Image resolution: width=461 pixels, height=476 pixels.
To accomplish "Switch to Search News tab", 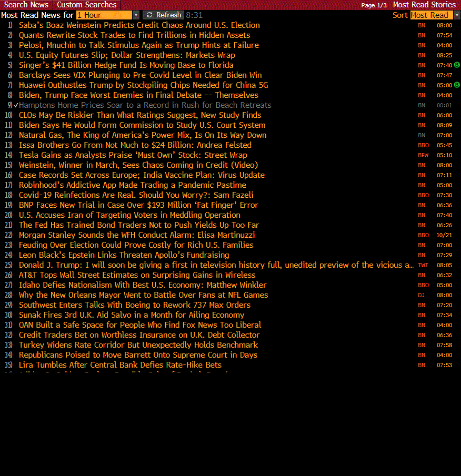I will pos(26,5).
